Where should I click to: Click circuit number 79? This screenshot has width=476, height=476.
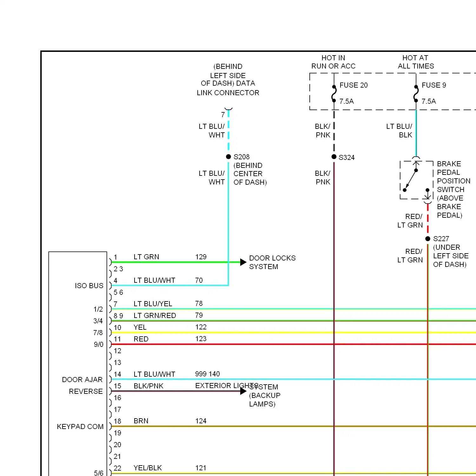pos(199,315)
